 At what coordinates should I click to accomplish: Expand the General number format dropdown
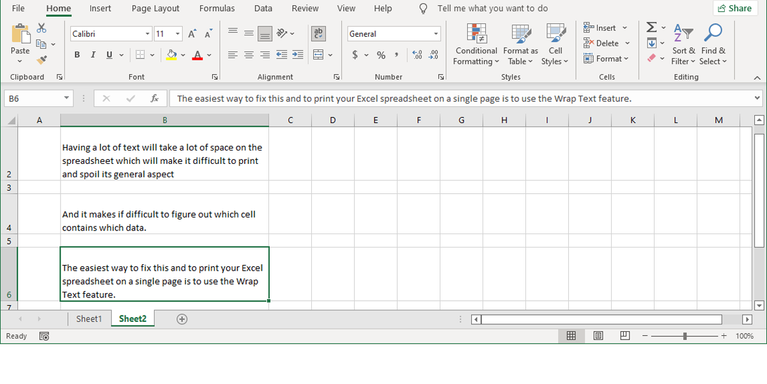[x=435, y=34]
